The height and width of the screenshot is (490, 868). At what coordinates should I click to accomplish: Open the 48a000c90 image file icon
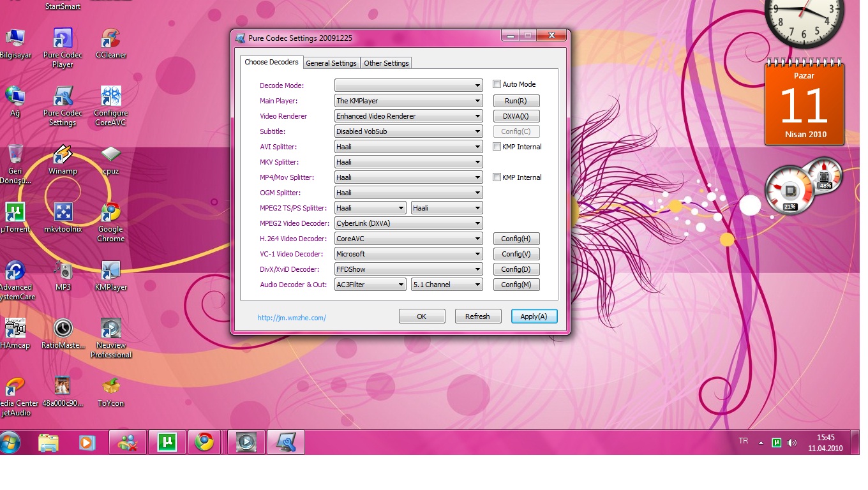coord(63,392)
